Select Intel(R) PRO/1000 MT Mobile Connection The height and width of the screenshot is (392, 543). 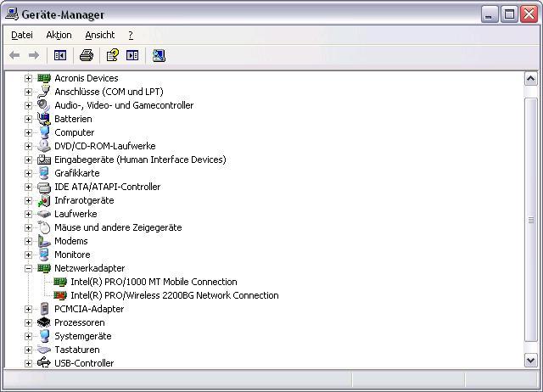[x=154, y=282]
